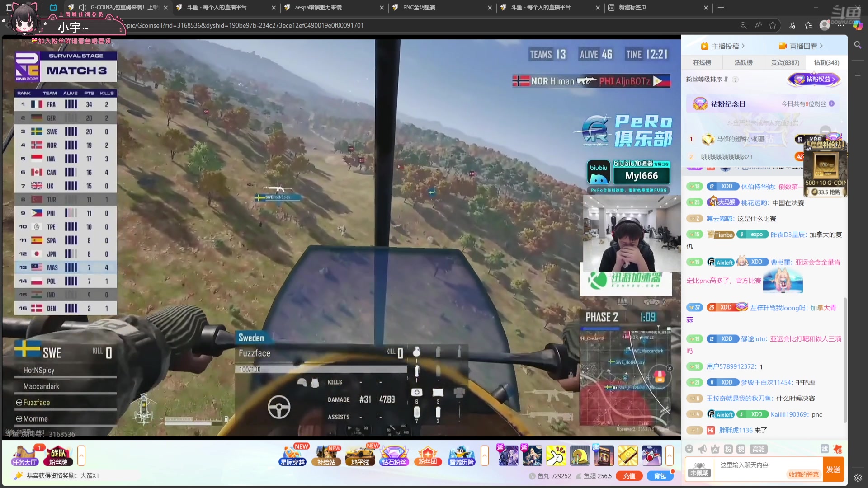Click the browser address bar URL
The height and width of the screenshot is (488, 868).
[x=244, y=25]
